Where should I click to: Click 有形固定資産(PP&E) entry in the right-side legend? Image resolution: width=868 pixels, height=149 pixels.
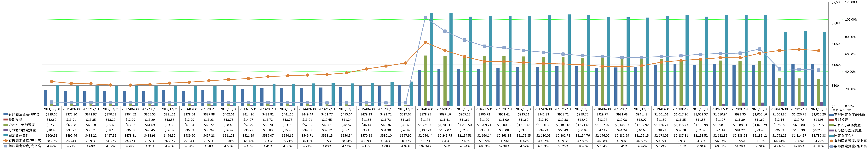pyautogui.click(x=849, y=114)
